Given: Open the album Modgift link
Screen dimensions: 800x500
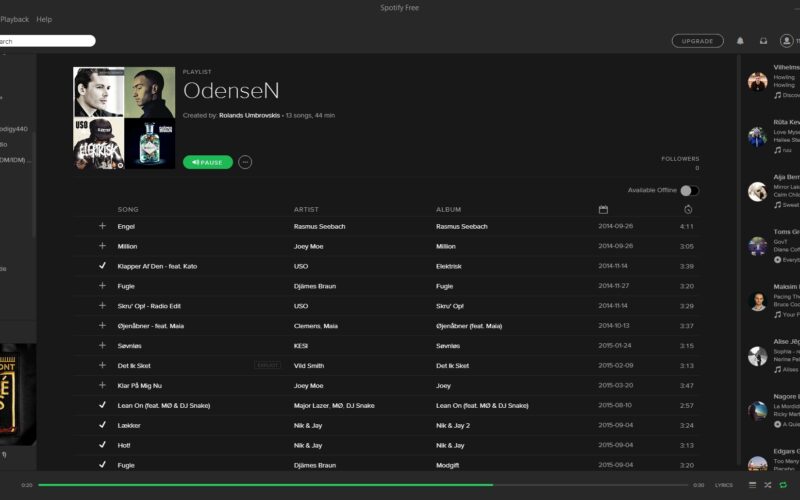Looking at the screenshot, I should [447, 465].
